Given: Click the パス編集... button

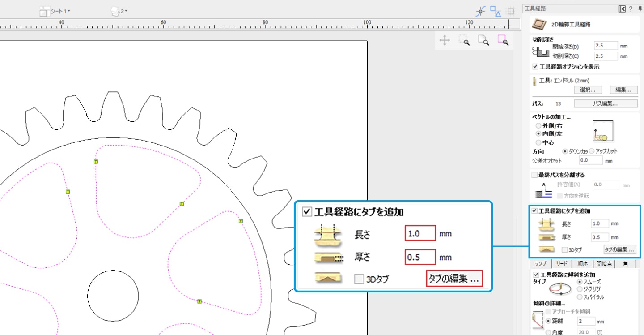Looking at the screenshot, I should tap(606, 104).
